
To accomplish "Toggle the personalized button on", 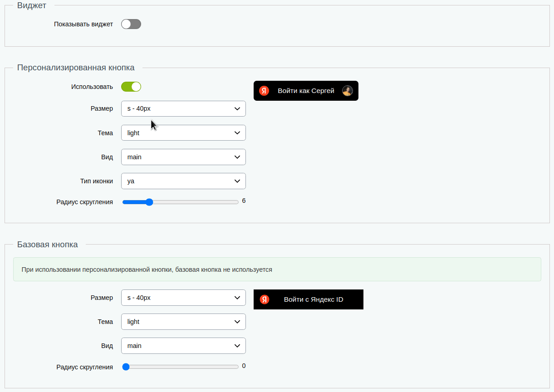I will point(131,86).
